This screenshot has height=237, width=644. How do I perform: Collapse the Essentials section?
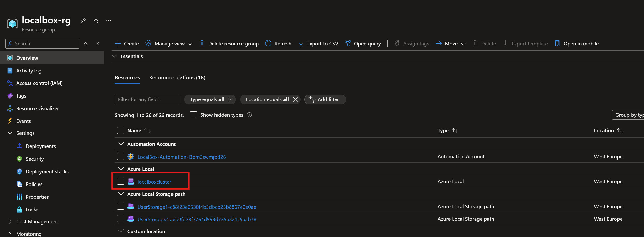click(114, 56)
